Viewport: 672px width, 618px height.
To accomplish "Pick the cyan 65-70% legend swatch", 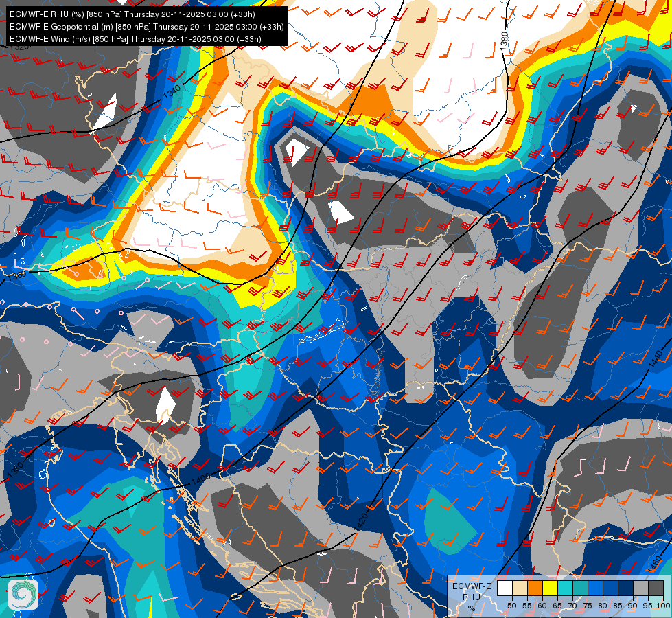I will [566, 588].
